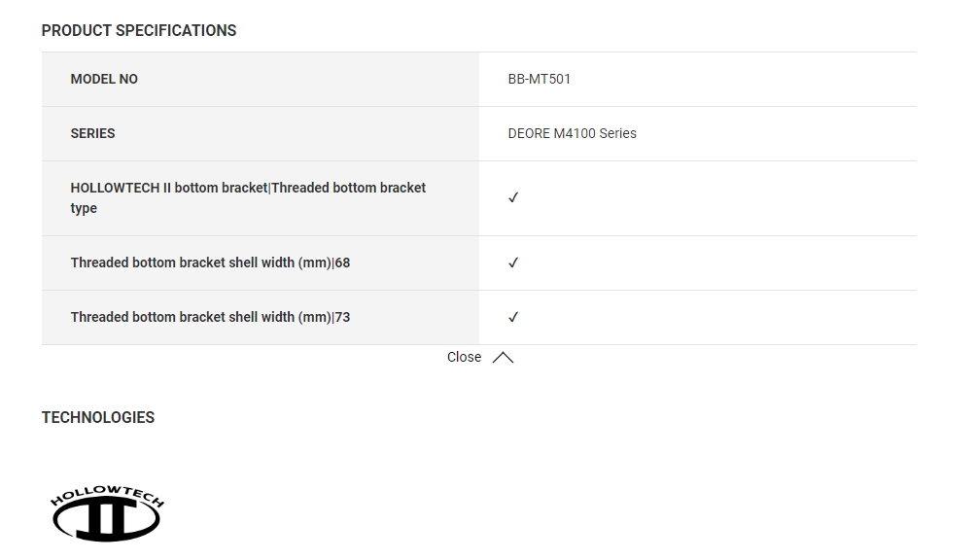The width and height of the screenshot is (976, 560).
Task: Click the DEORE M4100 Series value
Action: (x=572, y=134)
